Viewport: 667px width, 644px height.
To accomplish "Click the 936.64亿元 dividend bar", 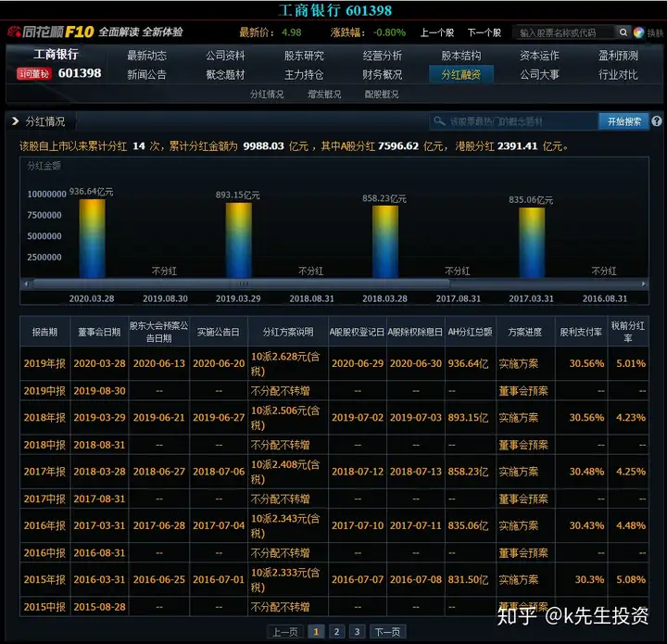I will [92, 239].
